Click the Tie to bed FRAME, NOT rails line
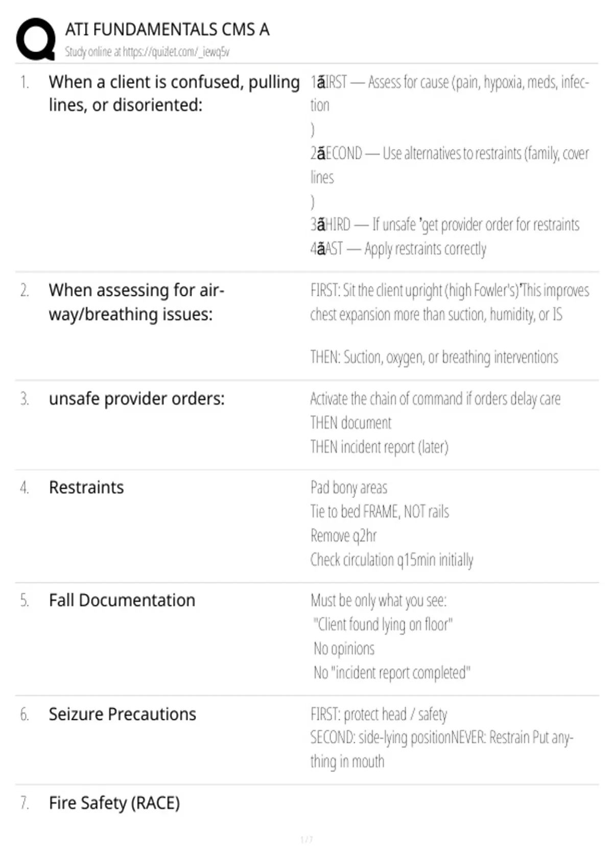 (x=380, y=512)
